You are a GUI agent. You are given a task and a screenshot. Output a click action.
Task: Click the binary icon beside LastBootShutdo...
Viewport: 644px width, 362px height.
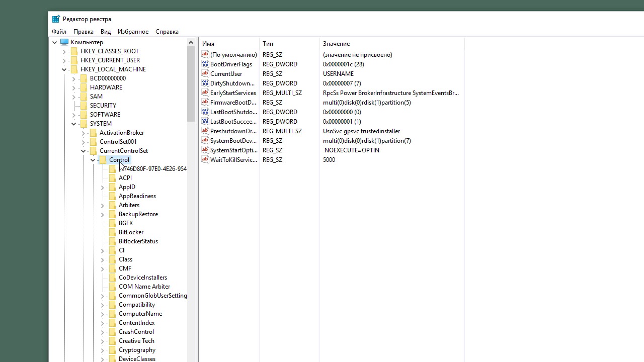point(205,112)
